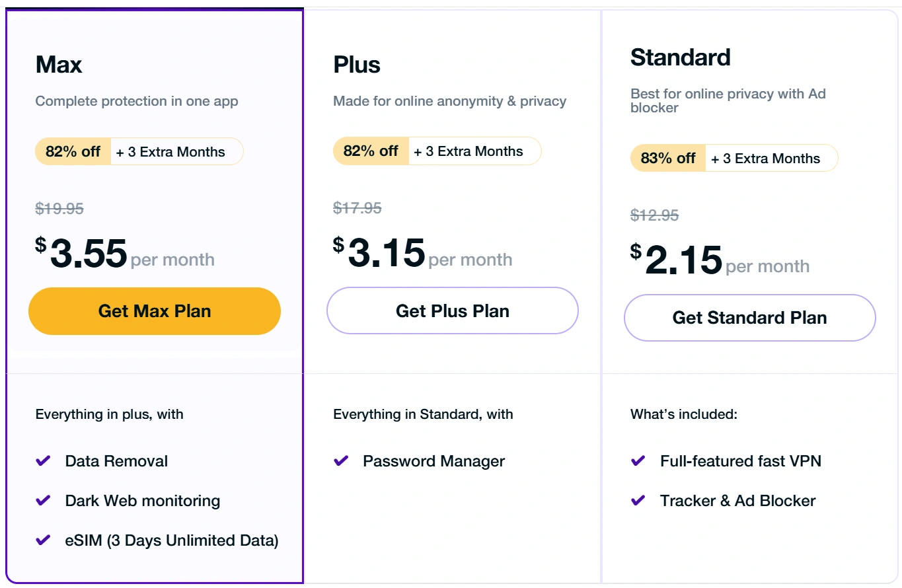The image size is (902, 588).
Task: Click the Get Max Plan button
Action: [155, 311]
